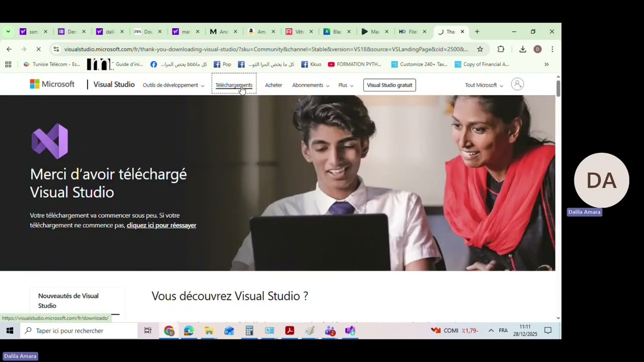
Task: Open FORMATION PYTH... YouTube bookmark
Action: (x=355, y=64)
